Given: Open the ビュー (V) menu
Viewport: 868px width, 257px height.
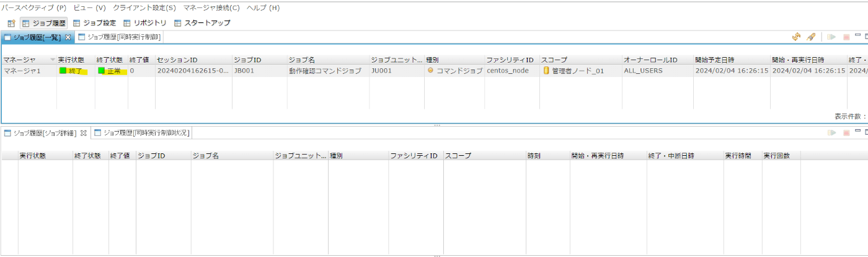Looking at the screenshot, I should 89,8.
